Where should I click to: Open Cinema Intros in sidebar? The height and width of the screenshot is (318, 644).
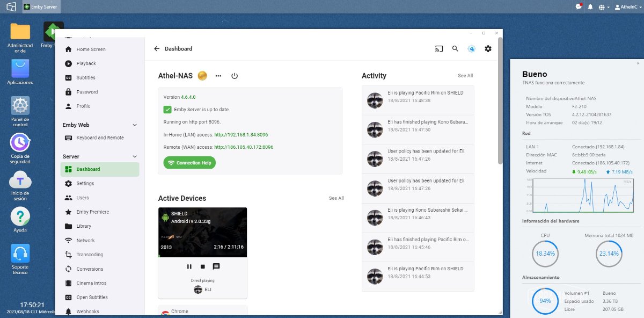coord(100,283)
